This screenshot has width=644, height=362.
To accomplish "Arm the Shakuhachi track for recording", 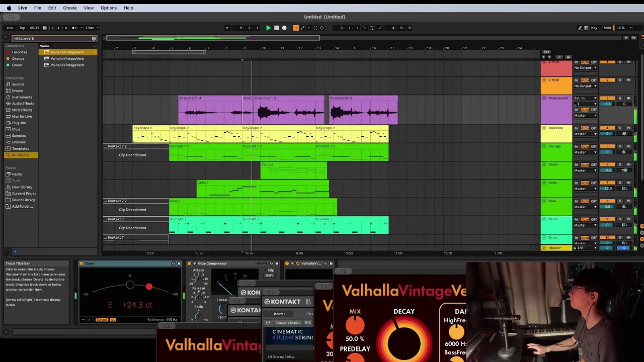I will pyautogui.click(x=628, y=98).
